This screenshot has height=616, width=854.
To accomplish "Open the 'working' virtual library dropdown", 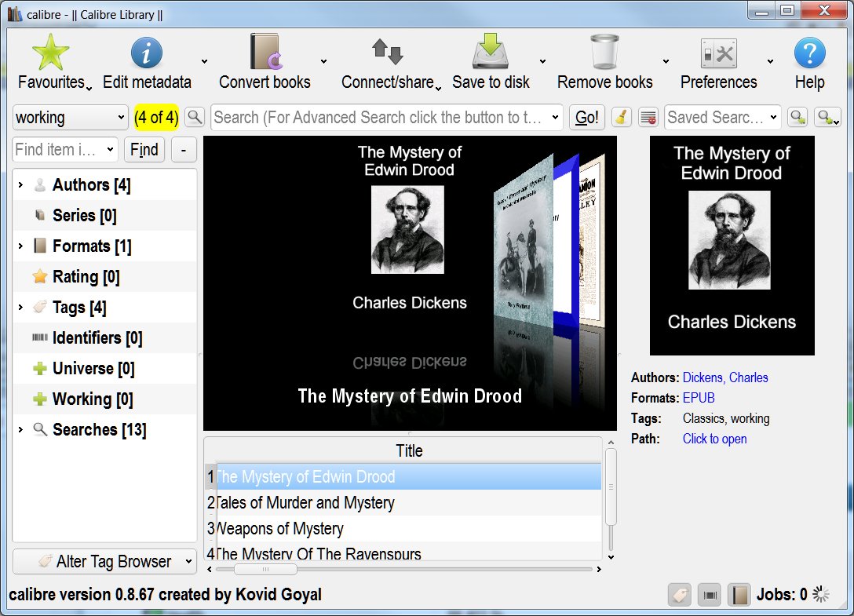I will coord(71,117).
